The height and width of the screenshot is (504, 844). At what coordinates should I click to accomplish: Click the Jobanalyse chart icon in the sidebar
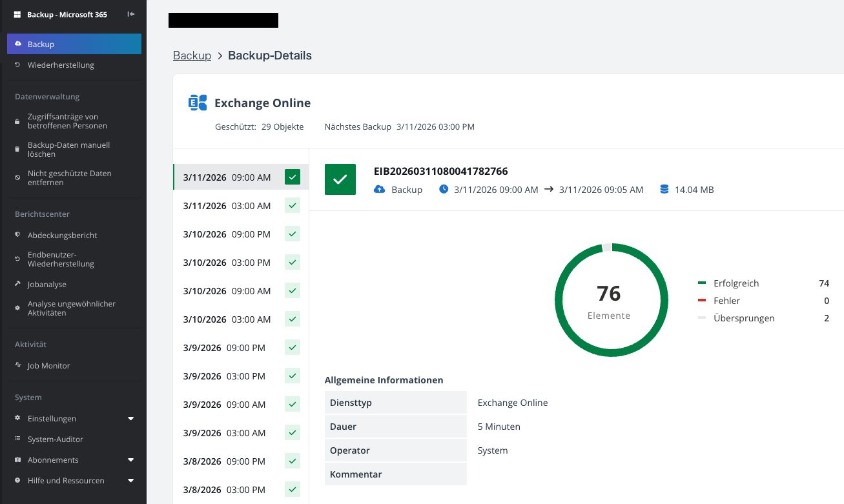[x=18, y=284]
